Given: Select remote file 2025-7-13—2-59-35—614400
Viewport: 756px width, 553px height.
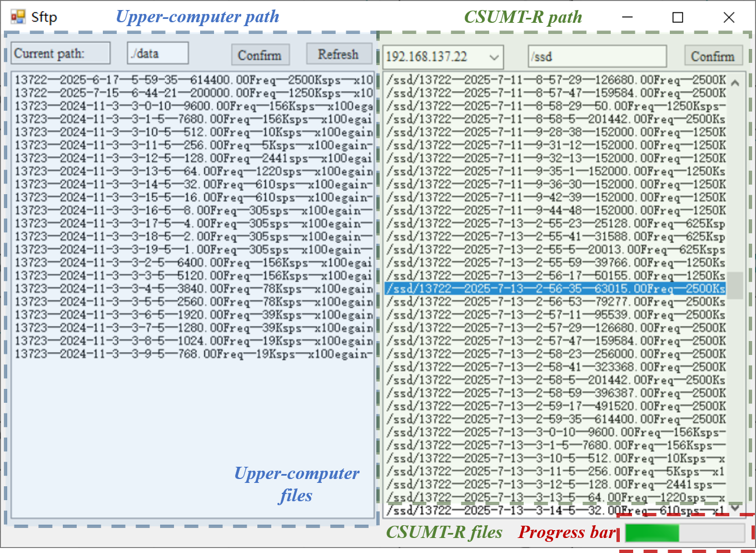Looking at the screenshot, I should pos(555,419).
